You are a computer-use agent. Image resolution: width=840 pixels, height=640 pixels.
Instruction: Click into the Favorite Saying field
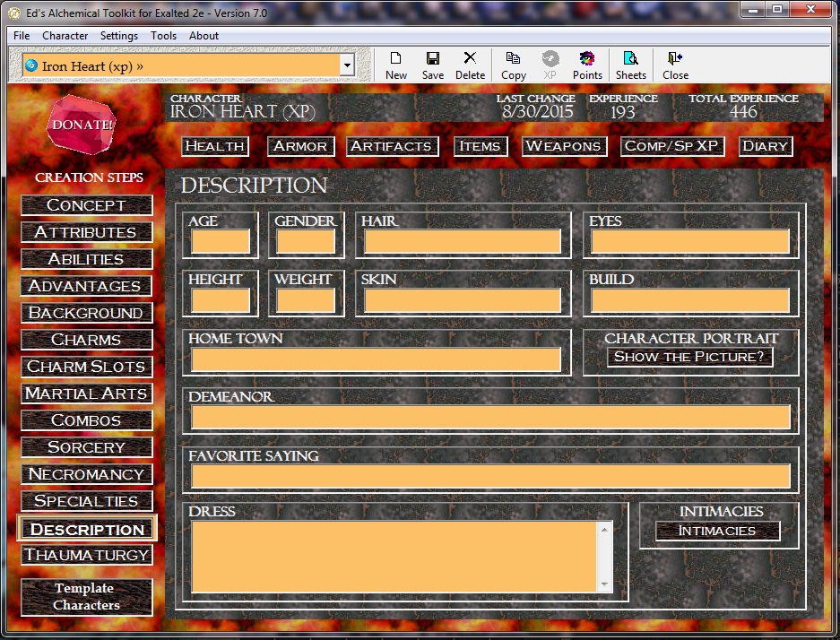coord(490,476)
